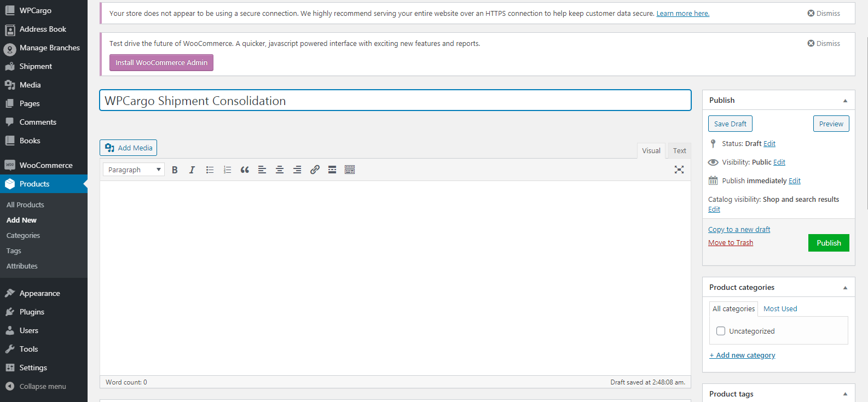Insert Read More tag
Viewport: 868px width, 402px height.
coord(332,170)
